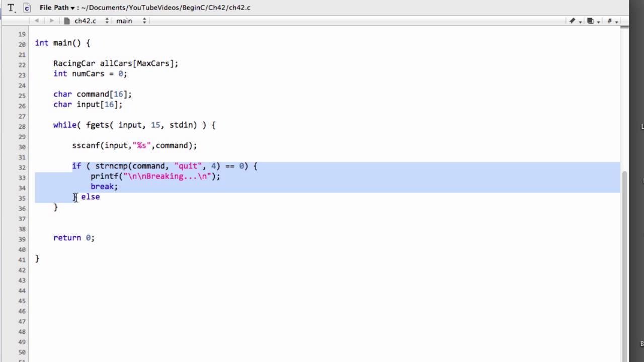Click 'RacingCar allCars[MaxCars];' line

[116, 63]
